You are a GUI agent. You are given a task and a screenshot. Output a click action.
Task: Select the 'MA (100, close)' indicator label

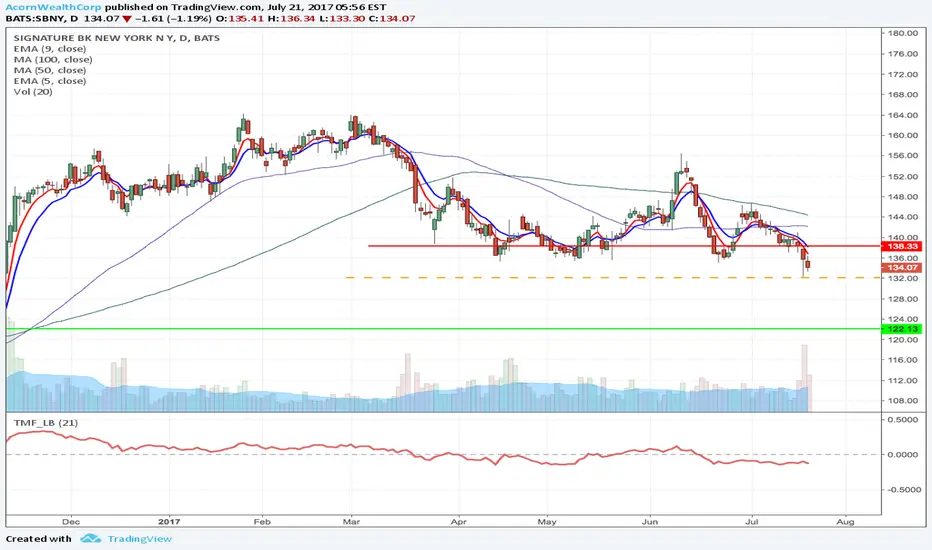(53, 59)
